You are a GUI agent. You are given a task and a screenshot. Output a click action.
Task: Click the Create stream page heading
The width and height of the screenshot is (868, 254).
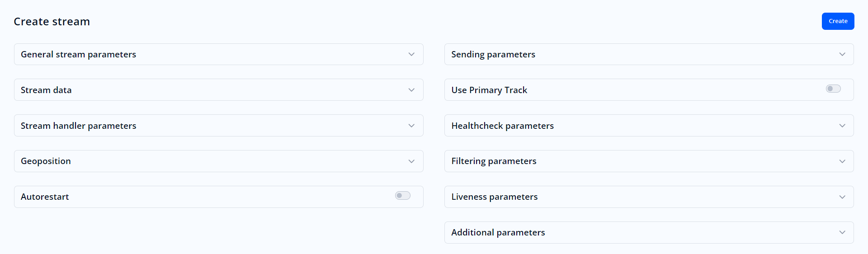(52, 22)
